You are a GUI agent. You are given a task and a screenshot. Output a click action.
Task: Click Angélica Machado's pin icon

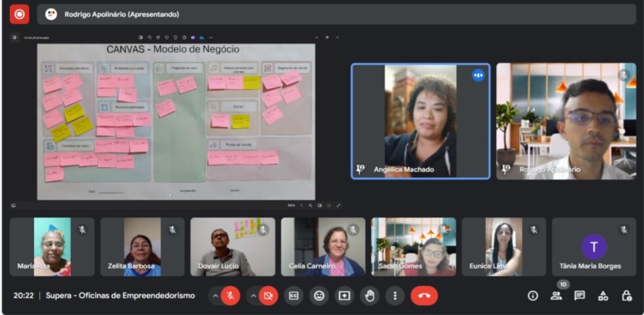tap(360, 169)
